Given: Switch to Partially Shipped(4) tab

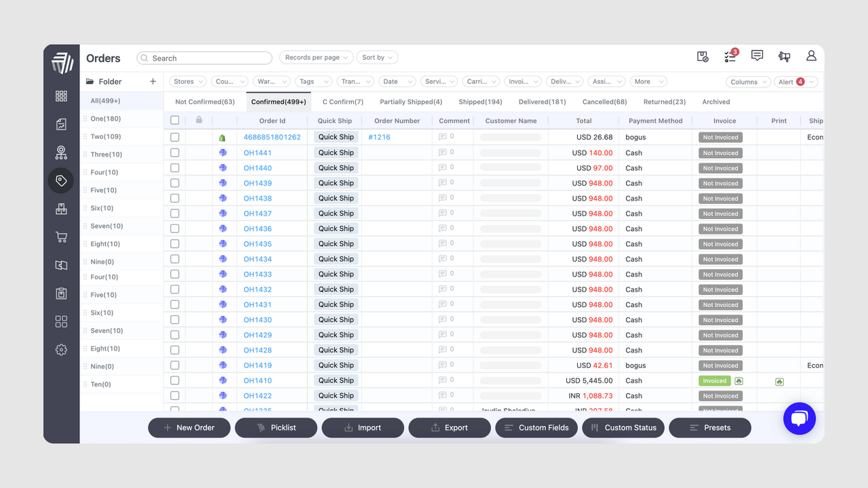Looking at the screenshot, I should pos(411,102).
